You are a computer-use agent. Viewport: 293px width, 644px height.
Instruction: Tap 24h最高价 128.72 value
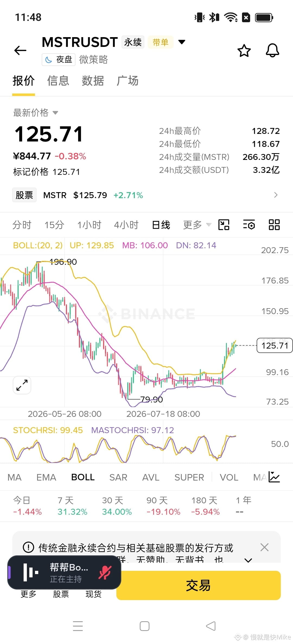(266, 131)
